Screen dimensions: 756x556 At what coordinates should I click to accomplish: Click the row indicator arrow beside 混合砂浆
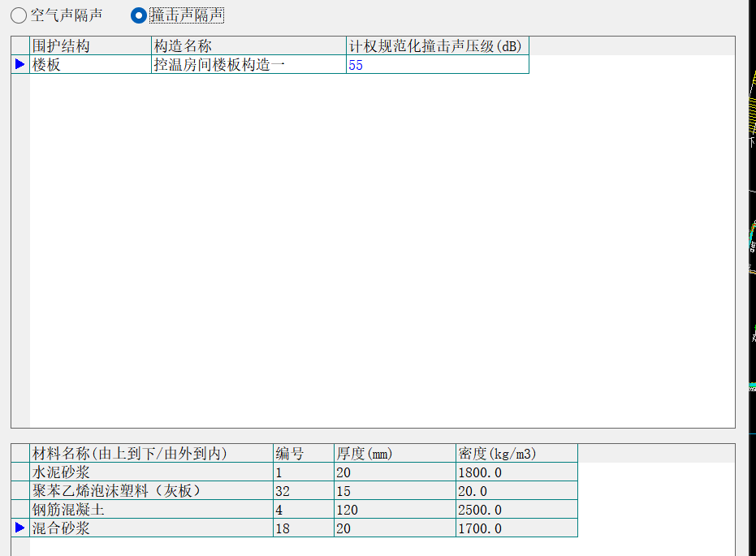(x=20, y=528)
